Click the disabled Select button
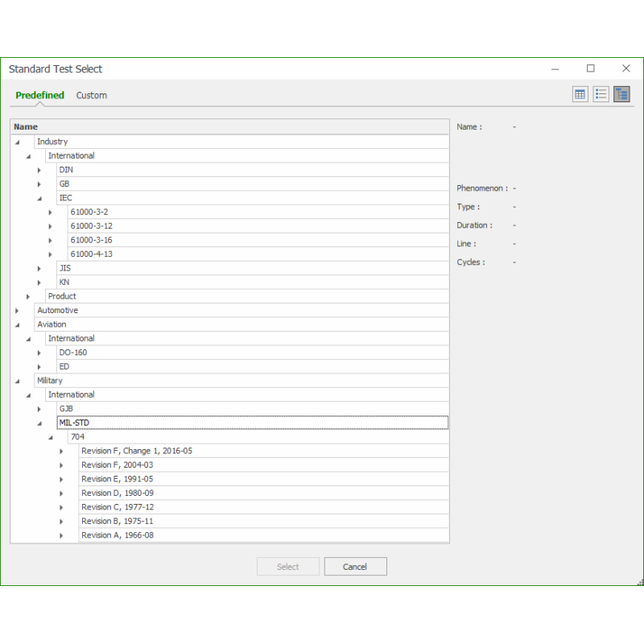 pyautogui.click(x=288, y=567)
